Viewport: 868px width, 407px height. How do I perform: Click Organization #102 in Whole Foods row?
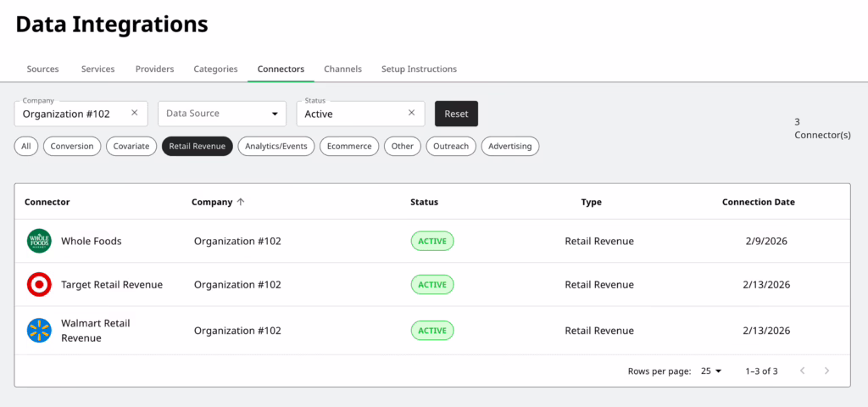coord(237,241)
